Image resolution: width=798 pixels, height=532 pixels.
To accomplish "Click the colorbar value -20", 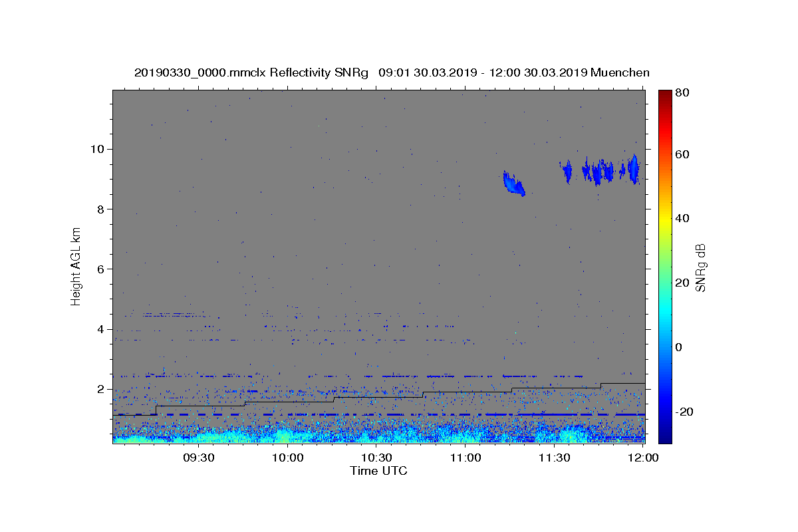I will click(686, 412).
